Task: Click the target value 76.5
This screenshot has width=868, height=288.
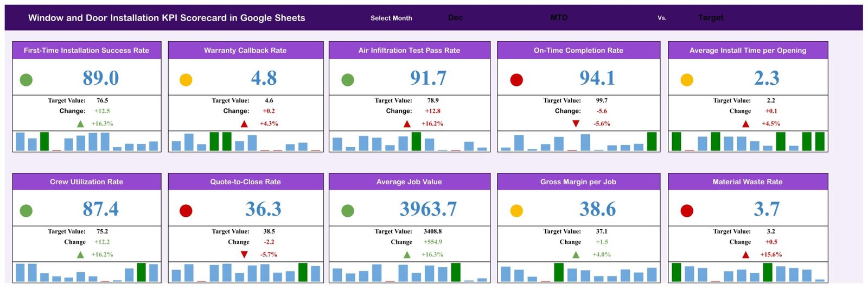Action: 103,101
